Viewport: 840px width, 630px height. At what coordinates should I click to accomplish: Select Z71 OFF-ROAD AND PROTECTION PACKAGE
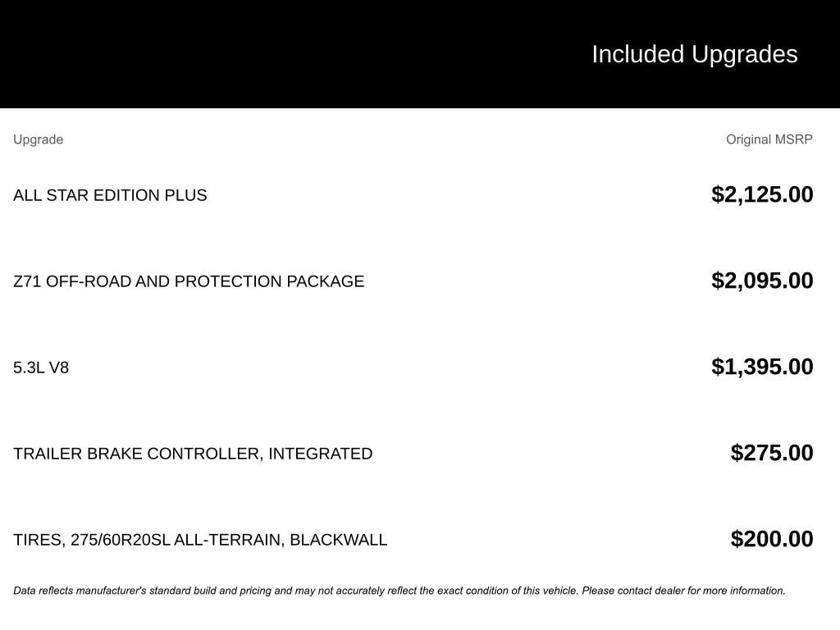point(189,281)
